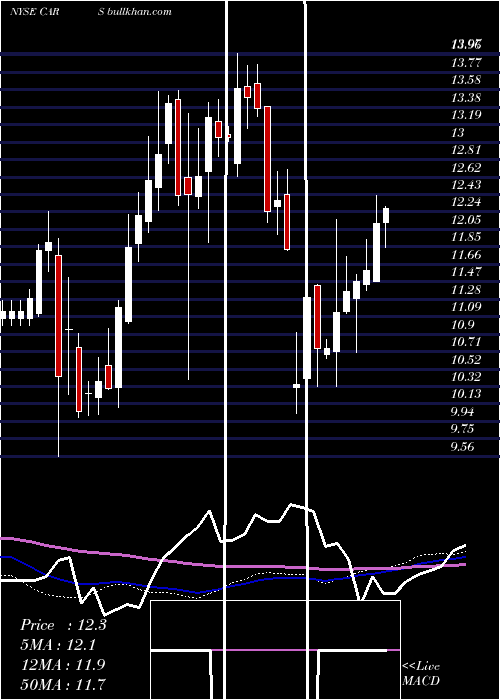
Task: Click the large red candle left of the chart dropping to 10.32
Action: [x=58, y=316]
